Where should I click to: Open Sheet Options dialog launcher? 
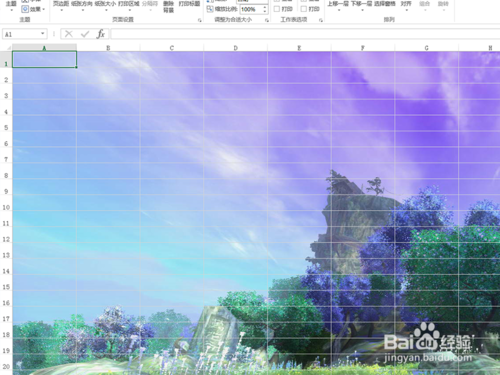pos(321,20)
